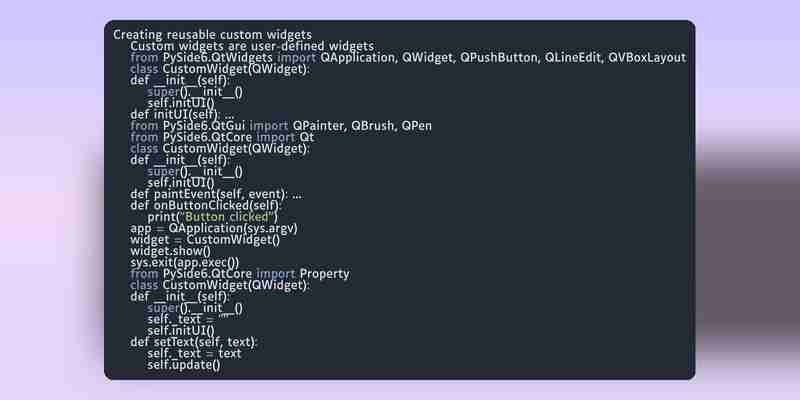Expand the folded ellipsis after def initUI(self)
The image size is (800, 400).
229,114
